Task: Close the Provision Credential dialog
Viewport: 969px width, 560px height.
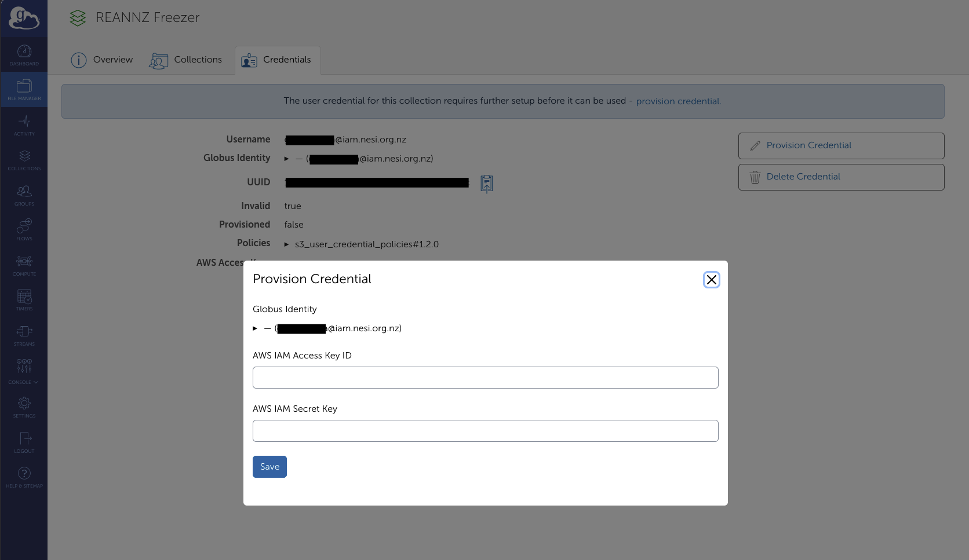Action: [x=712, y=280]
